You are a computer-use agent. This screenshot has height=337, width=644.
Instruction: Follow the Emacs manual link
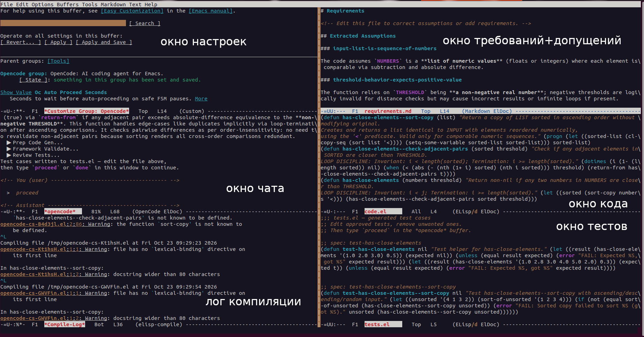[x=211, y=11]
